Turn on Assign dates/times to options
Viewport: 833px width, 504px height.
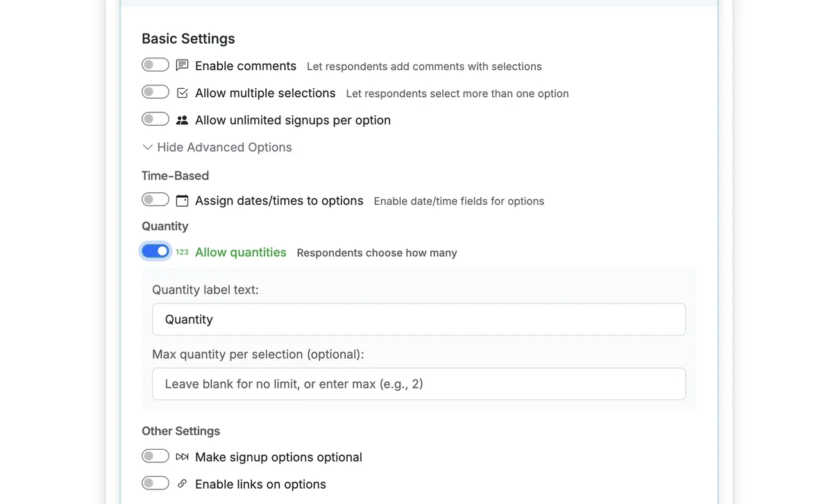coord(155,199)
